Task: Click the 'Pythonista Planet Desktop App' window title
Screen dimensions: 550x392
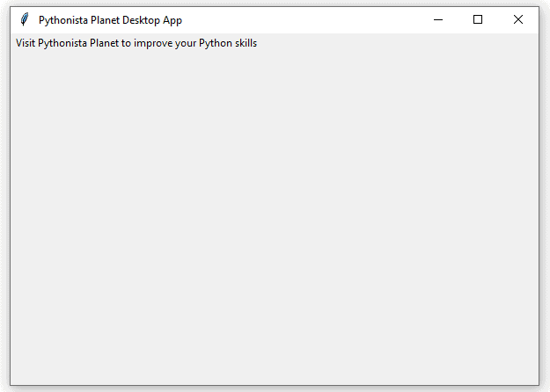Action: 110,20
